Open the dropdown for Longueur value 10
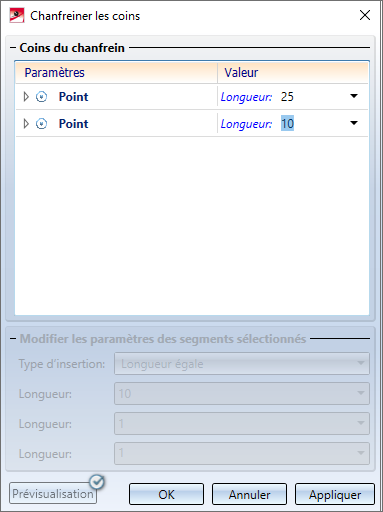This screenshot has width=383, height=512. coord(354,123)
